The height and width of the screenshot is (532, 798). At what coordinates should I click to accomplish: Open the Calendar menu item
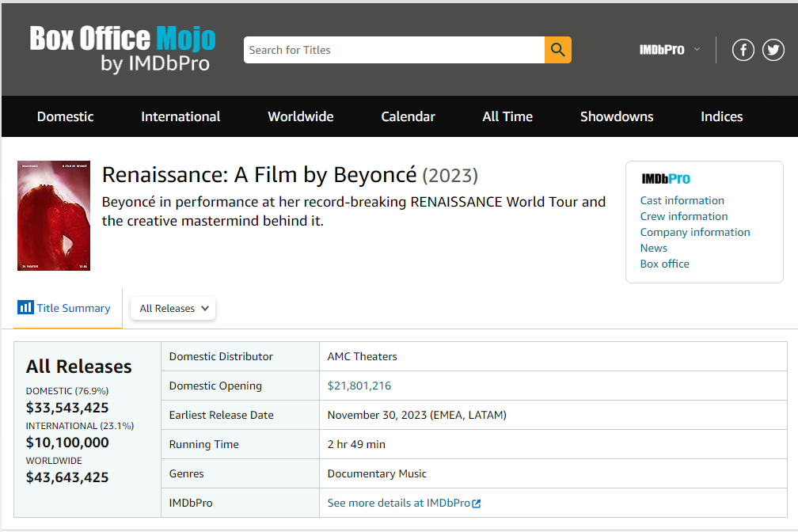click(408, 116)
